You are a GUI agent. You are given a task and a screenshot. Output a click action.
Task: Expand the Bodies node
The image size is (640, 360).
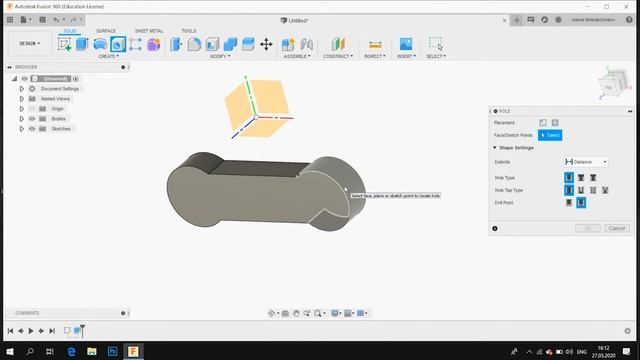coord(22,119)
